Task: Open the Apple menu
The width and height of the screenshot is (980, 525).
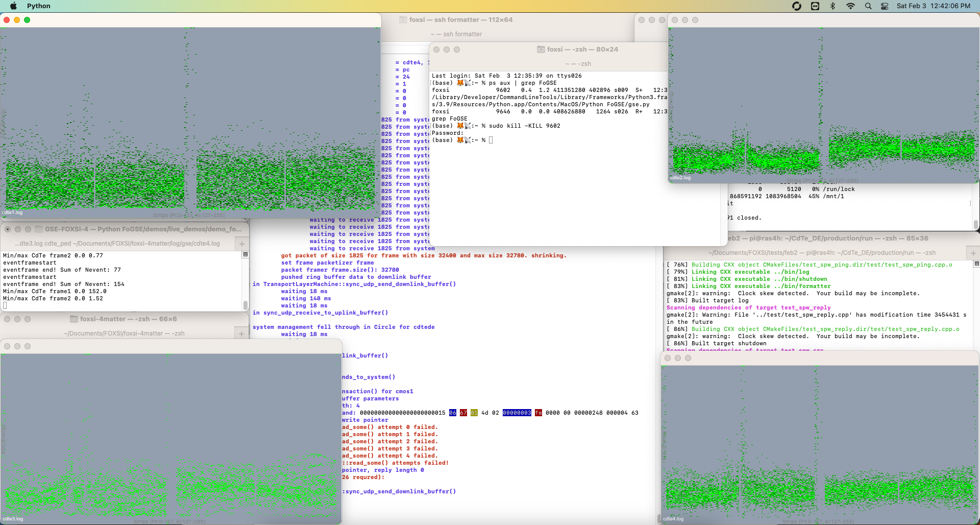Action: click(x=13, y=6)
